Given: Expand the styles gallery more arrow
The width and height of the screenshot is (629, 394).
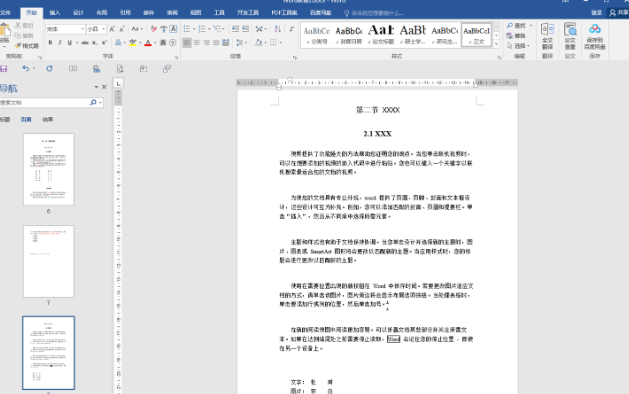Looking at the screenshot, I should coord(496,44).
